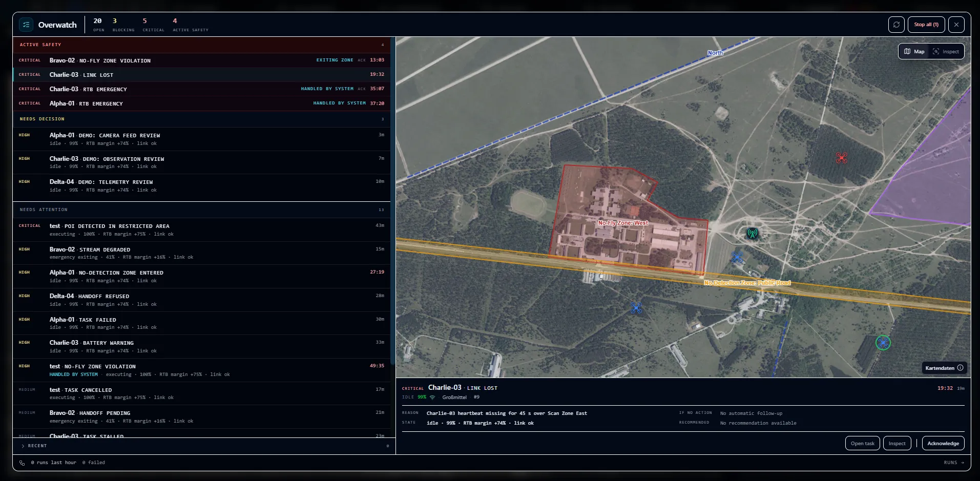Click the red drone marker on map

(841, 158)
